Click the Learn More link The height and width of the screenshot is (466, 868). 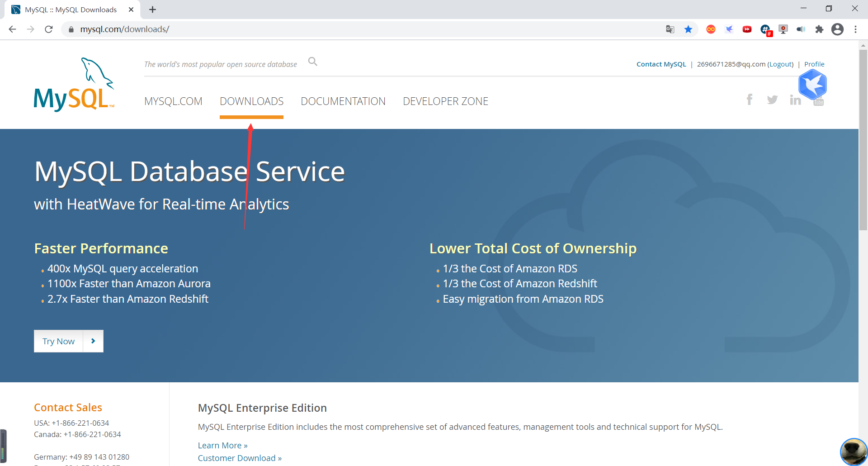click(222, 446)
